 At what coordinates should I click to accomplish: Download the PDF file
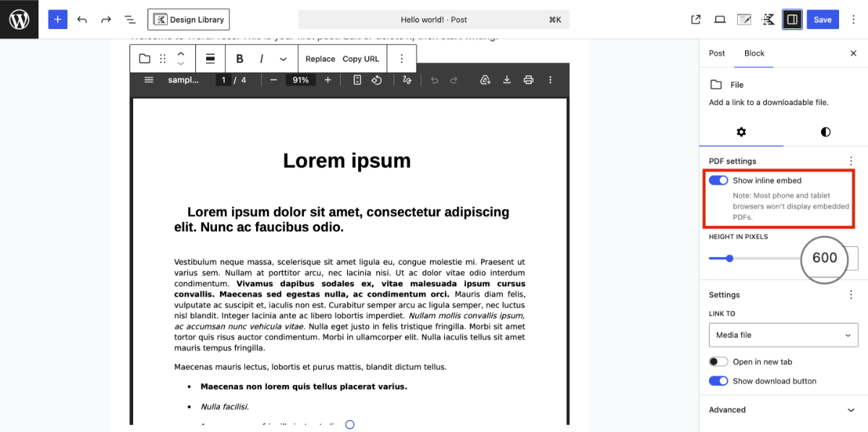tap(507, 80)
